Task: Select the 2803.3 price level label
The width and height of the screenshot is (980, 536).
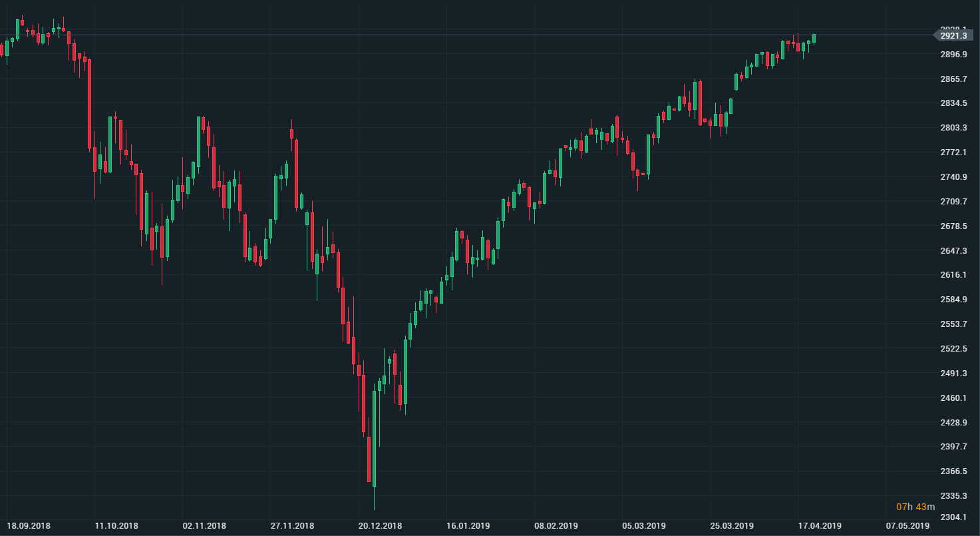Action: 954,128
